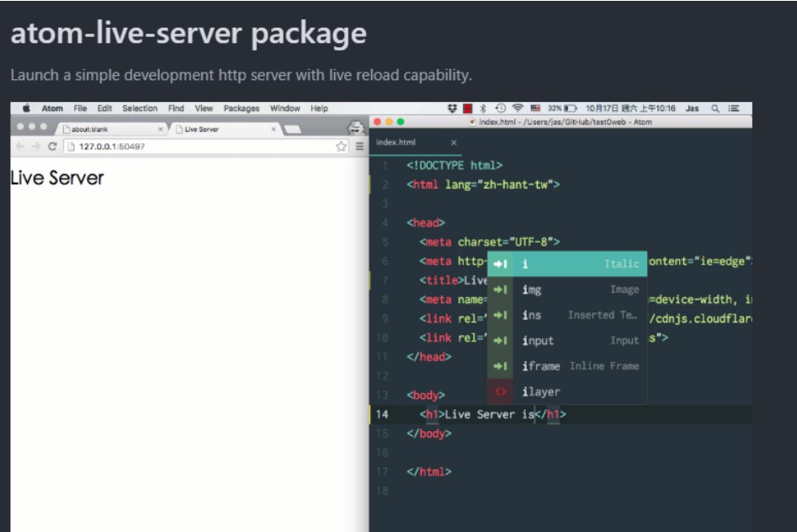Click the closing </html> tag line
The height and width of the screenshot is (532, 797).
coord(429,471)
